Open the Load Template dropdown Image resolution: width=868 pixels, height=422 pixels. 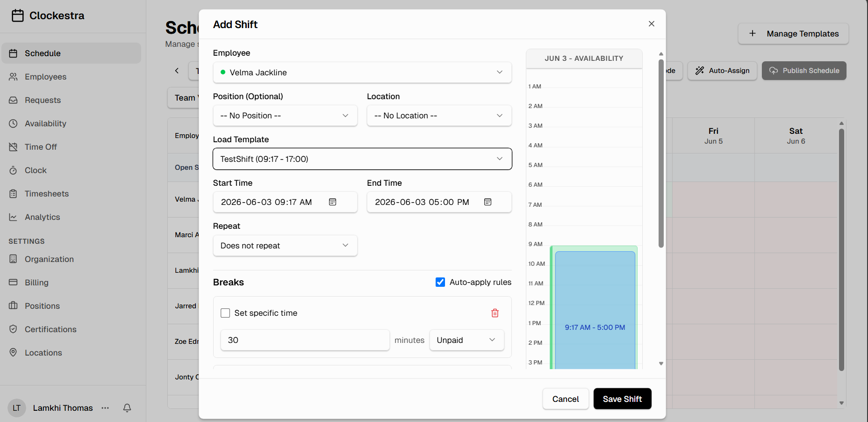362,159
